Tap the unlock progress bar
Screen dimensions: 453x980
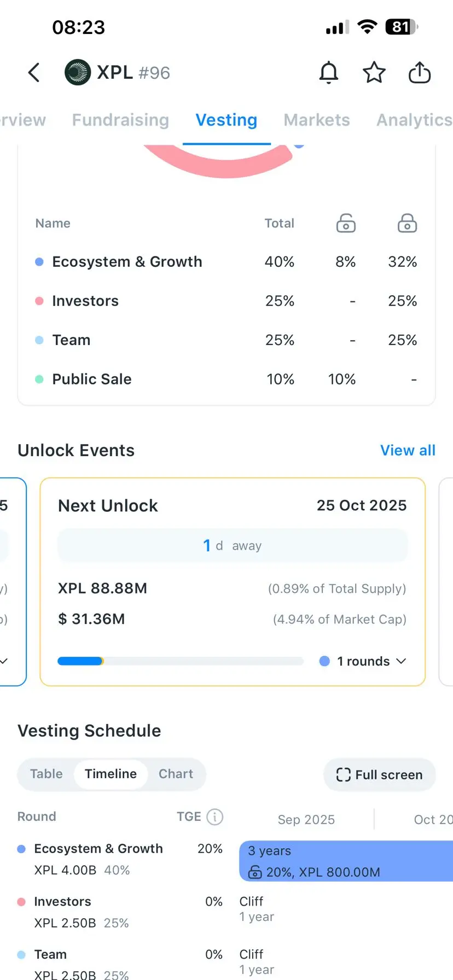click(x=181, y=661)
